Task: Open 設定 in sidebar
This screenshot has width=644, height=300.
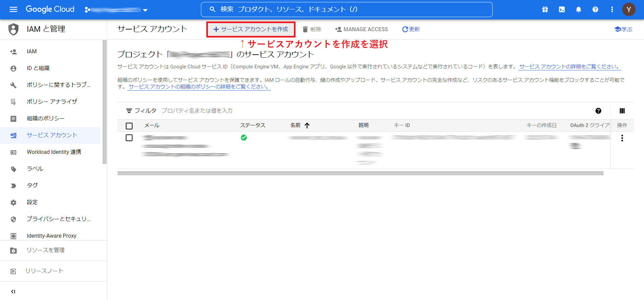Action: click(50, 202)
